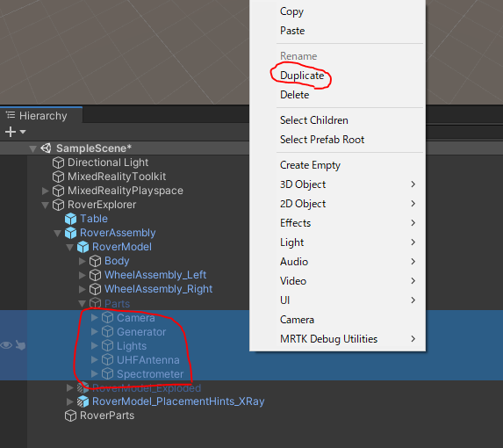Expand the RoverModel_PlacementHints_XRay foldout
The height and width of the screenshot is (448, 503).
coord(69,401)
